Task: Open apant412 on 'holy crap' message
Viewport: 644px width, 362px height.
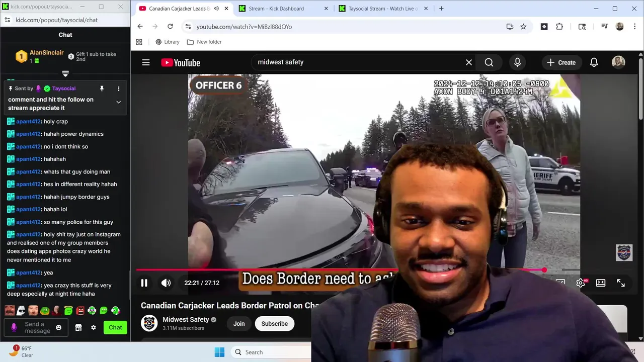Action: [x=28, y=122]
